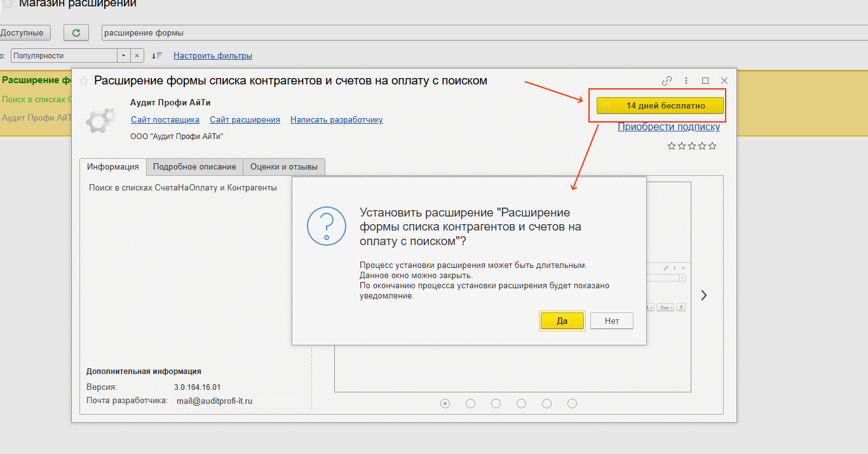Click the Доступные filter button
Image resolution: width=868 pixels, height=454 pixels.
24,32
